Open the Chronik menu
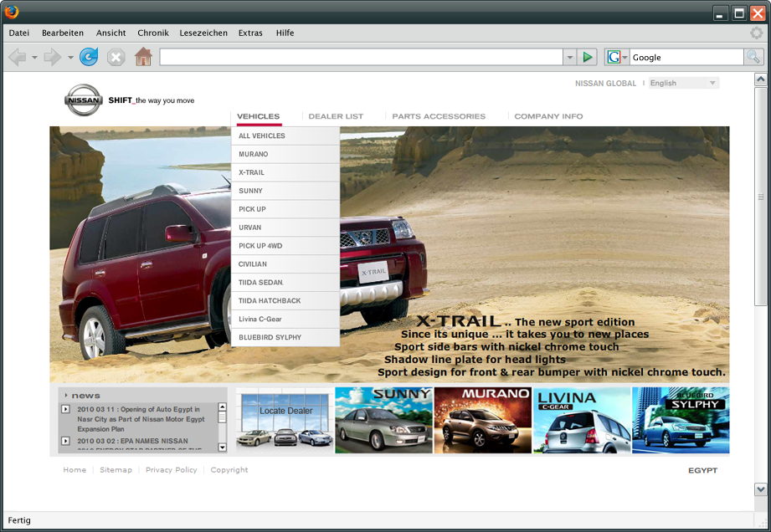 [x=153, y=33]
